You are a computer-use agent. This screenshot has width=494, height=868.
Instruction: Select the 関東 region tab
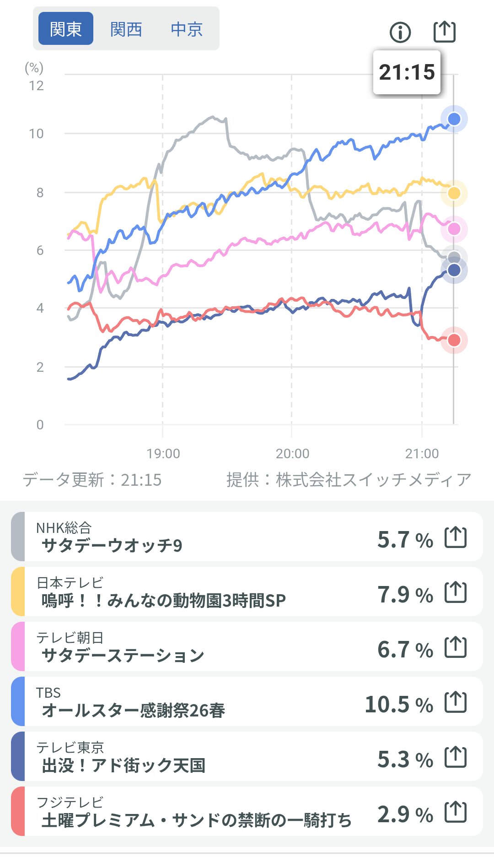point(66,29)
